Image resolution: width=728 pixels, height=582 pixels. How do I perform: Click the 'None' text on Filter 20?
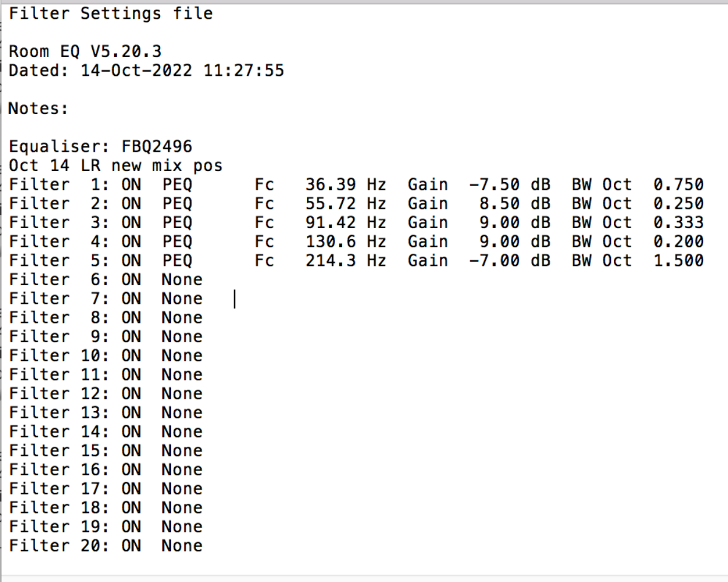(x=181, y=546)
